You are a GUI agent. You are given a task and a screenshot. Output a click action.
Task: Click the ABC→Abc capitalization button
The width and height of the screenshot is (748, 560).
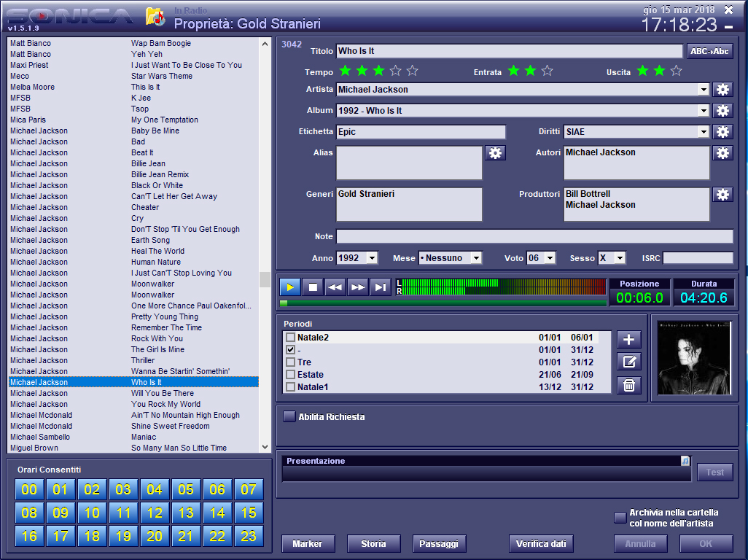[709, 51]
